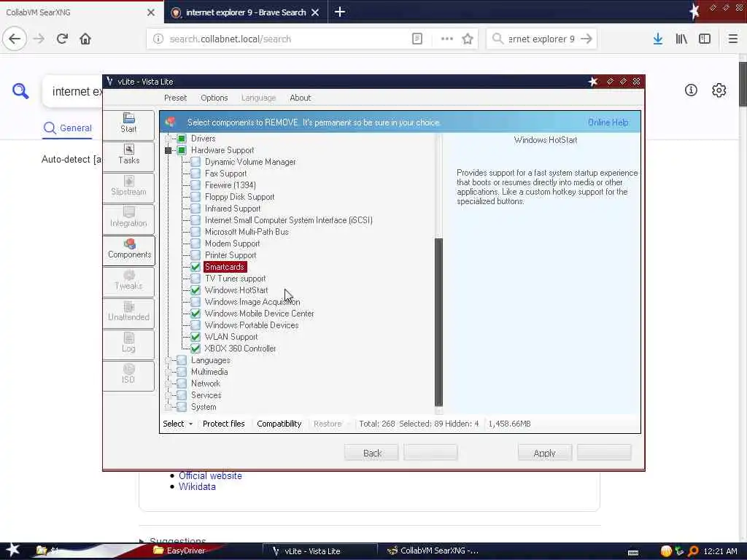The image size is (747, 560).
Task: Collapse the Hardware Support tree node
Action: click(169, 150)
